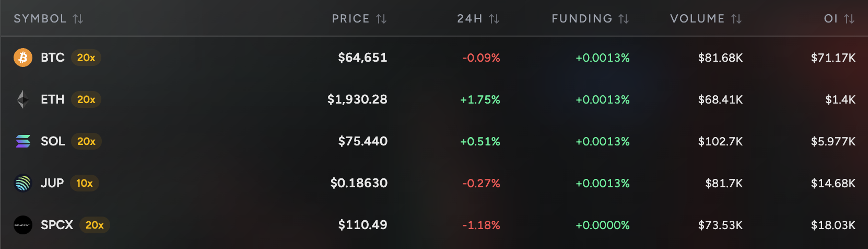Image resolution: width=868 pixels, height=249 pixels.
Task: Open the SPCX market symbol
Action: tap(57, 225)
